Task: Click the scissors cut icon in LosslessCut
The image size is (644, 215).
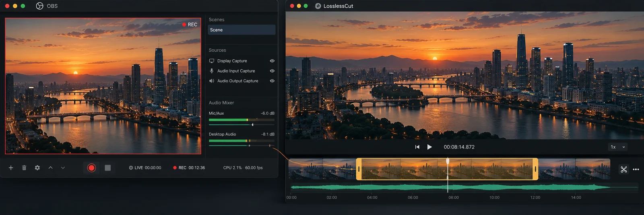Action: 624,169
